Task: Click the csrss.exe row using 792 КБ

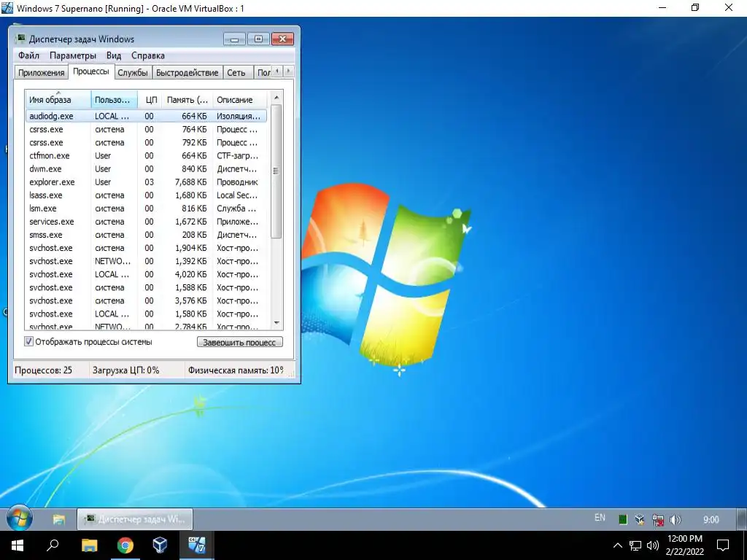Action: [x=146, y=142]
